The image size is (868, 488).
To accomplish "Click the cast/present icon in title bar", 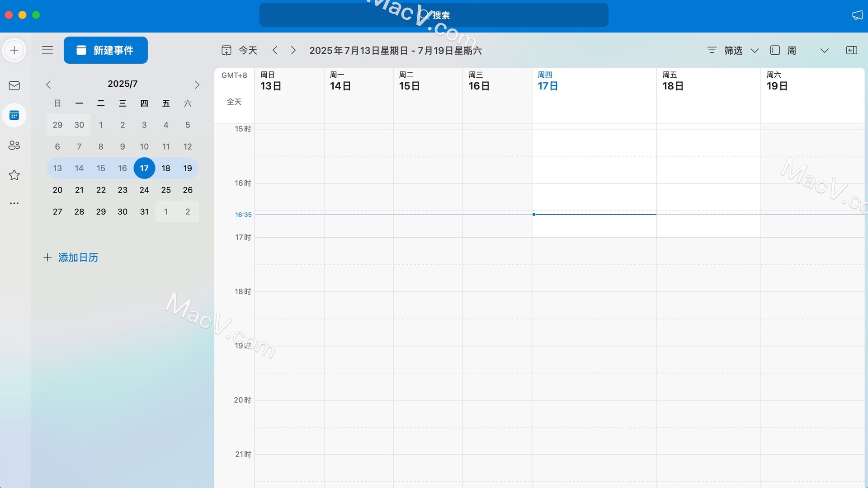I will point(857,15).
